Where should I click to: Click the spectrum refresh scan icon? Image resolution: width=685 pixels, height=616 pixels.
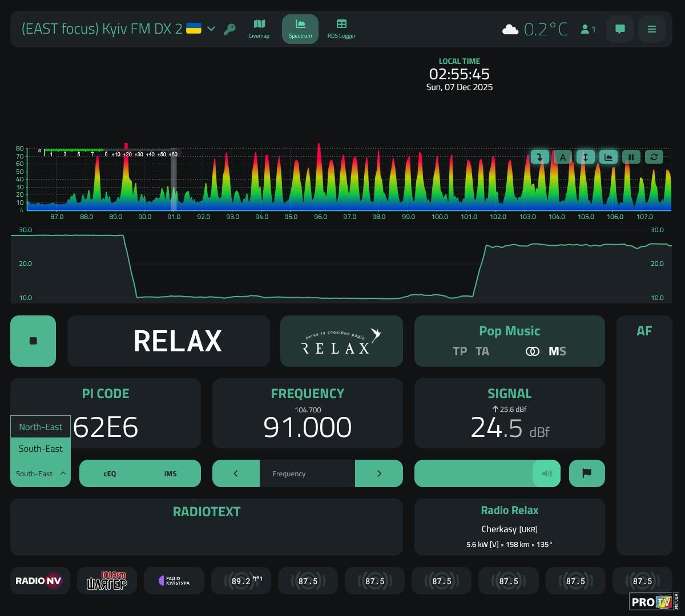point(654,157)
